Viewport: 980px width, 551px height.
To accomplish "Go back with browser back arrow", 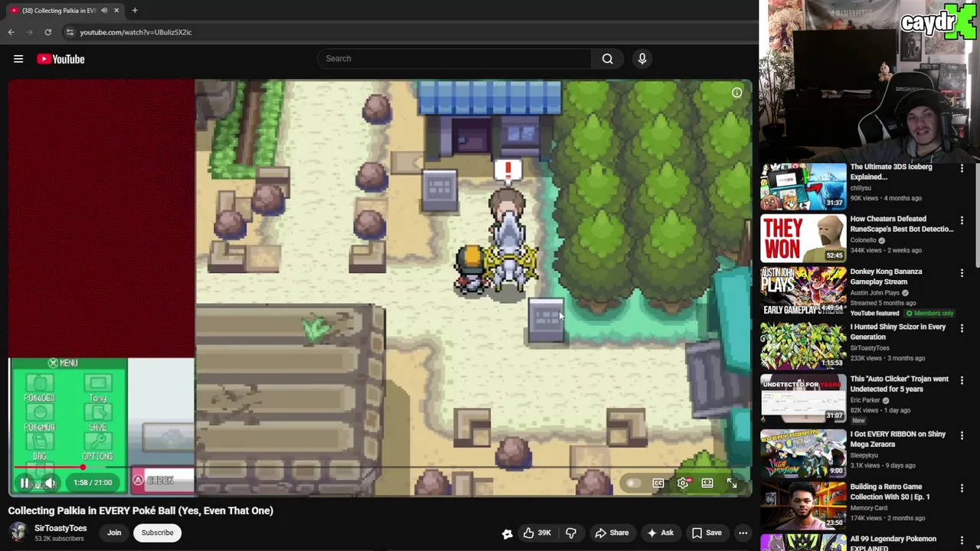I will tap(11, 32).
